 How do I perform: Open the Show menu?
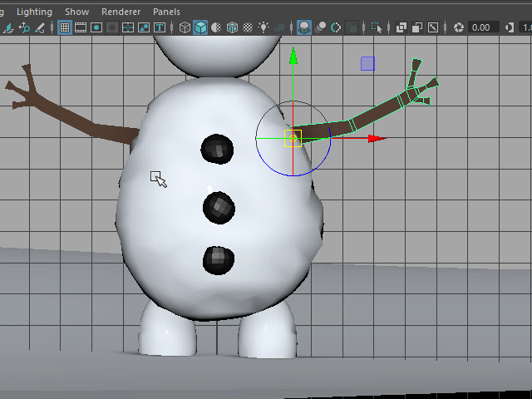coord(76,12)
